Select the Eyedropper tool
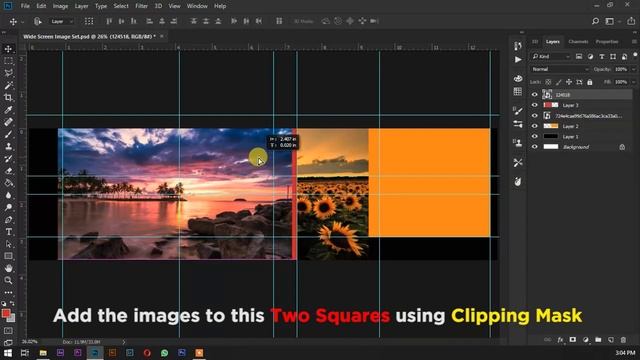Viewport: 640px width, 360px height. pyautogui.click(x=8, y=110)
